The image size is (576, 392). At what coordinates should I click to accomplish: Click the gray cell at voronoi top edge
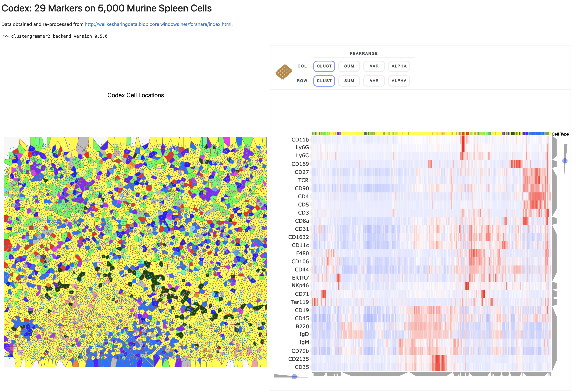[x=84, y=141]
